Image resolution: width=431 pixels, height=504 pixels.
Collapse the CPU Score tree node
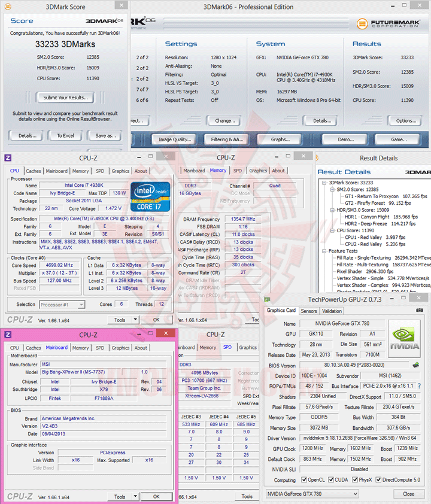[x=333, y=230]
